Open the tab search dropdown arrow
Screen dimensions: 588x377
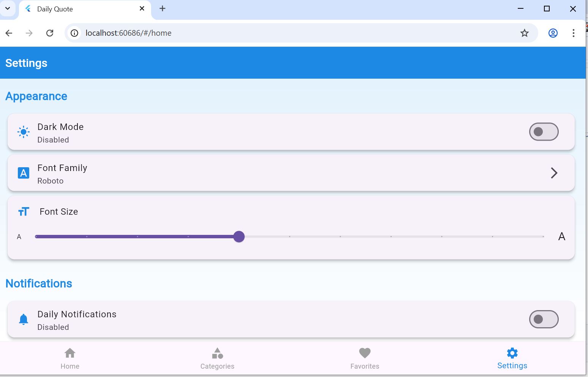(x=8, y=8)
